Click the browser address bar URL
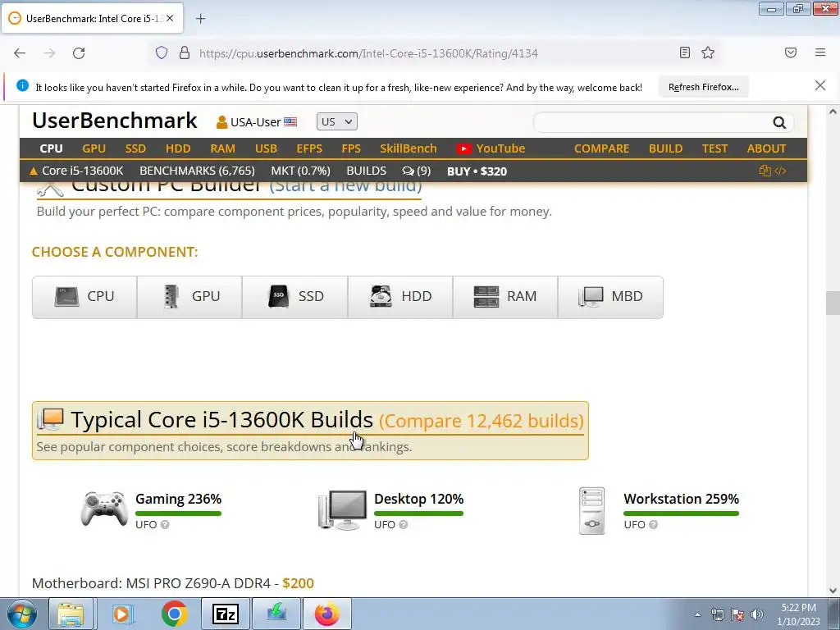Screen dimensions: 840x630 [x=368, y=53]
